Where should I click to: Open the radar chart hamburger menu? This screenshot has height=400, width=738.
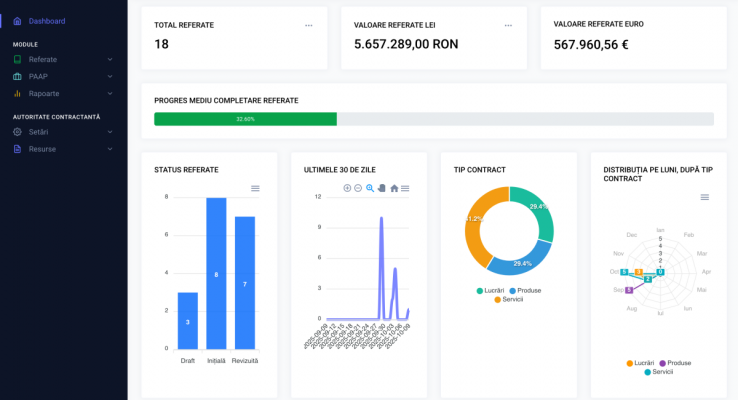point(705,197)
